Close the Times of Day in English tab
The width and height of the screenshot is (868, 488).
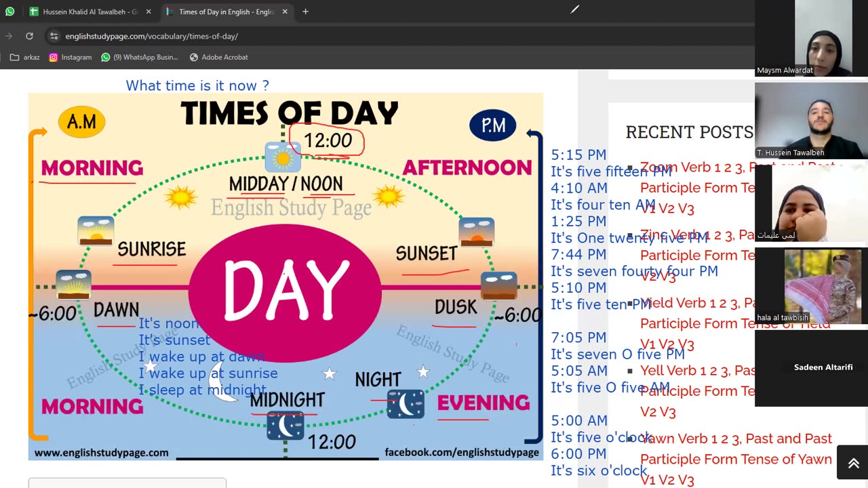pos(285,12)
